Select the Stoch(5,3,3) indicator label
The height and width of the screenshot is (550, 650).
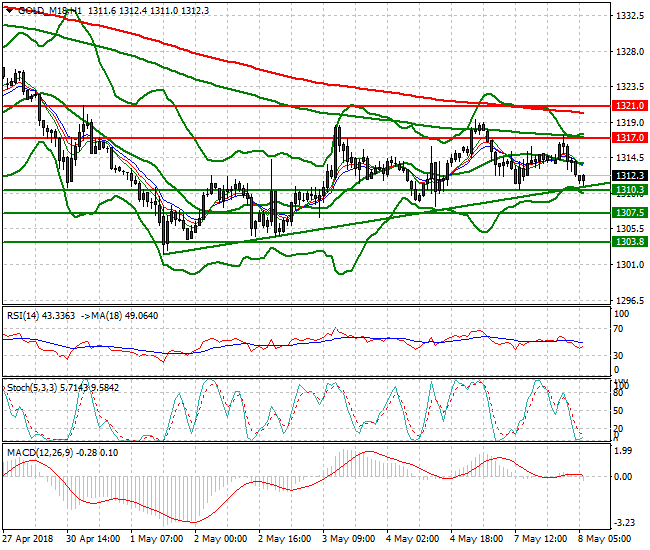(32, 388)
